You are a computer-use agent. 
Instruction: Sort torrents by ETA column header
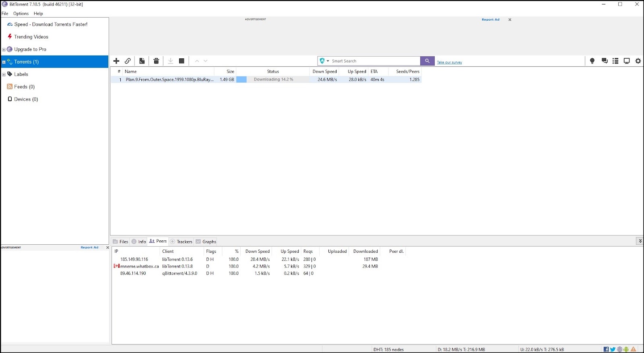coord(378,71)
